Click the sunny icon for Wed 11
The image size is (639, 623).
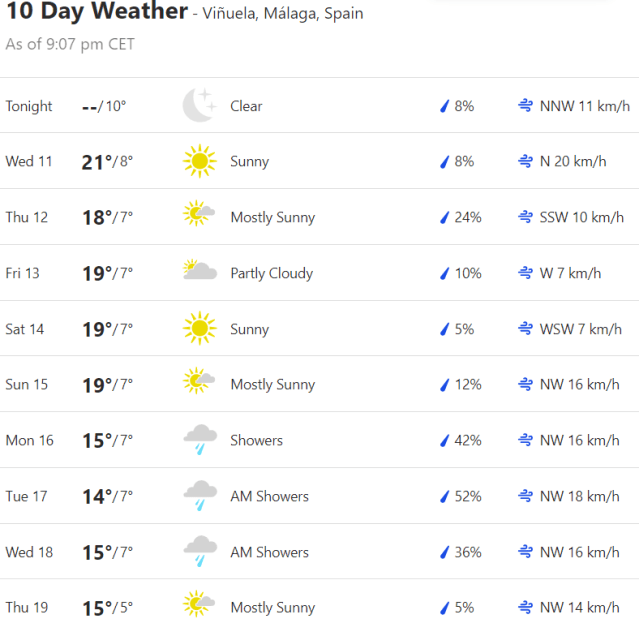click(x=199, y=161)
